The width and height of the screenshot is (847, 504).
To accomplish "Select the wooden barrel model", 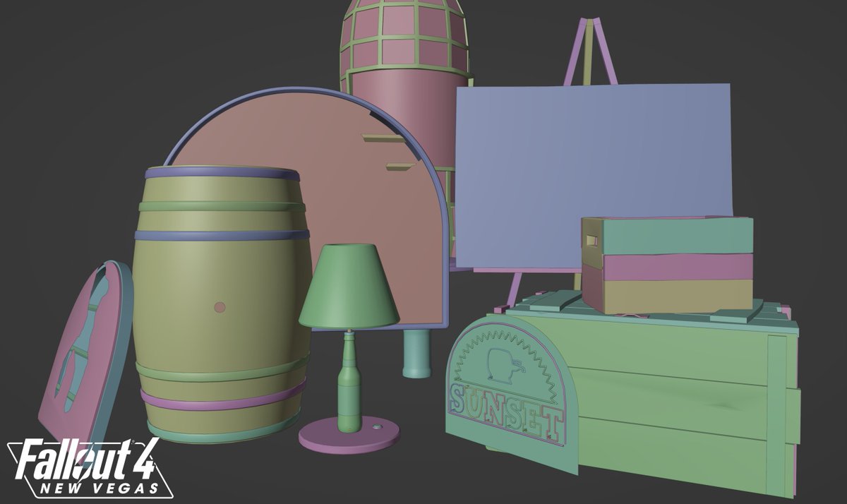I will point(222,304).
